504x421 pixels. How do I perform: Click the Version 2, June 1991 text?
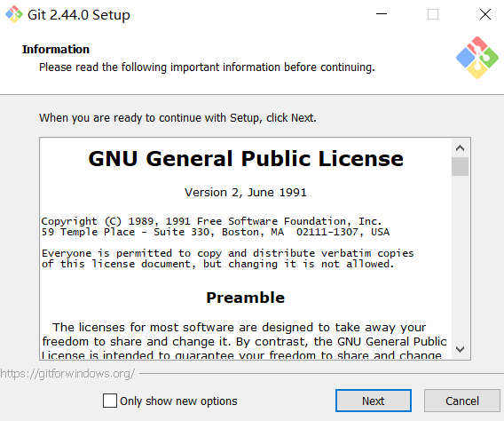(246, 193)
